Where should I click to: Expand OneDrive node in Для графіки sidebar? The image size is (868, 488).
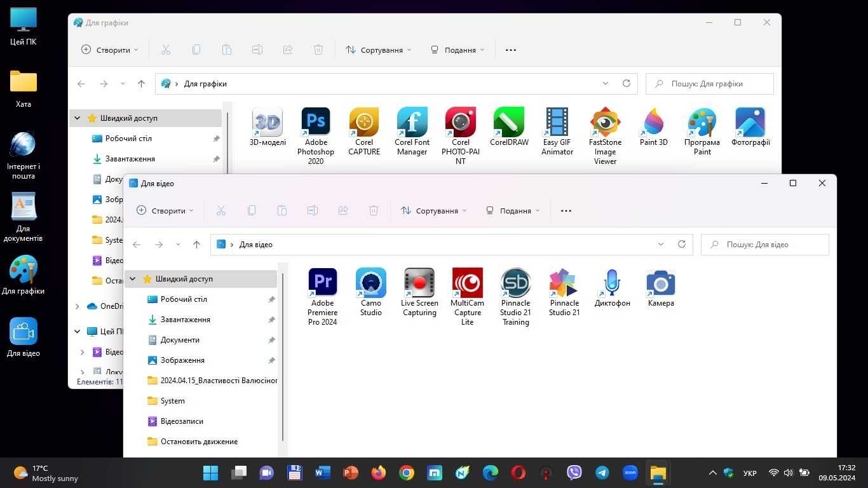(x=78, y=306)
